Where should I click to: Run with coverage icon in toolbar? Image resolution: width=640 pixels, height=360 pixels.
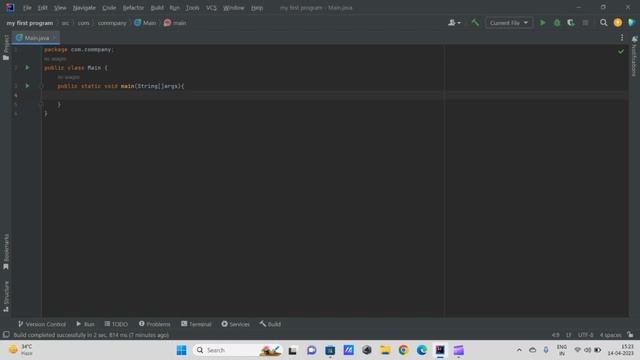point(571,23)
